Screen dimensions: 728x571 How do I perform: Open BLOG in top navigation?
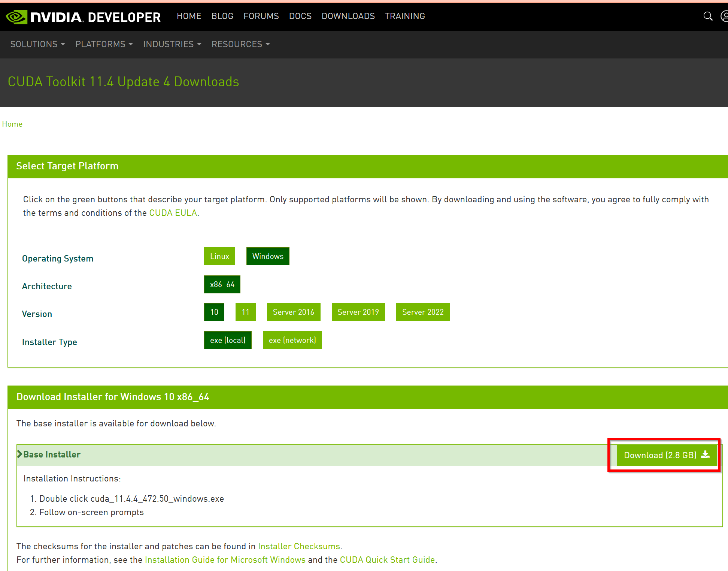(x=222, y=16)
